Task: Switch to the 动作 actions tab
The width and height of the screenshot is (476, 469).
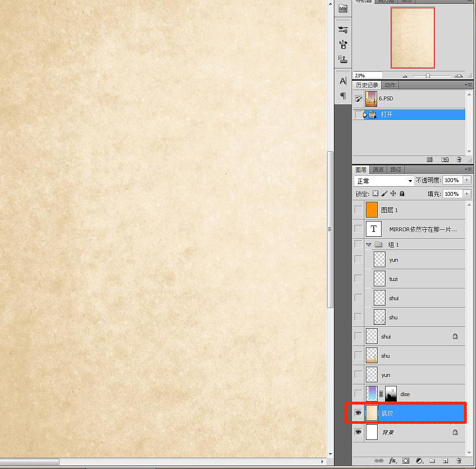Action: tap(389, 85)
